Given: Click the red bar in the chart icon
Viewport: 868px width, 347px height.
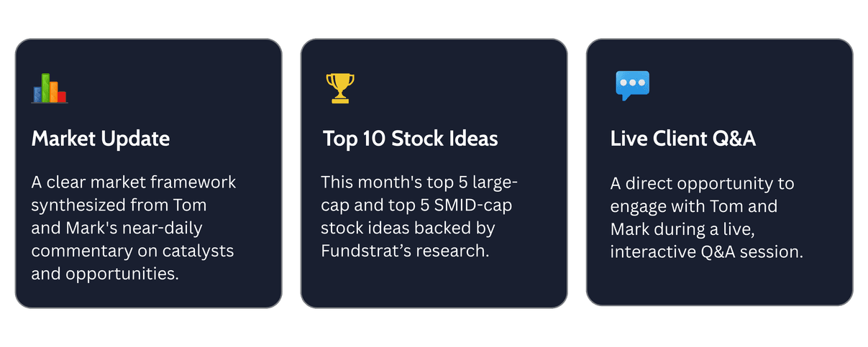Looking at the screenshot, I should pyautogui.click(x=62, y=96).
